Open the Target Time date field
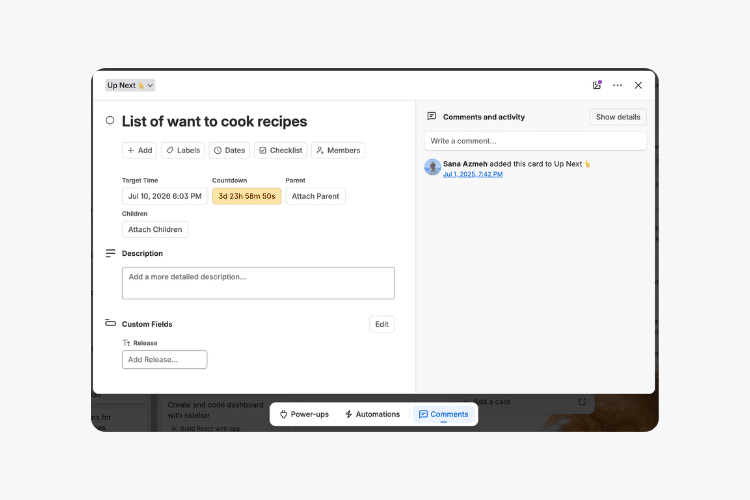 [x=165, y=196]
